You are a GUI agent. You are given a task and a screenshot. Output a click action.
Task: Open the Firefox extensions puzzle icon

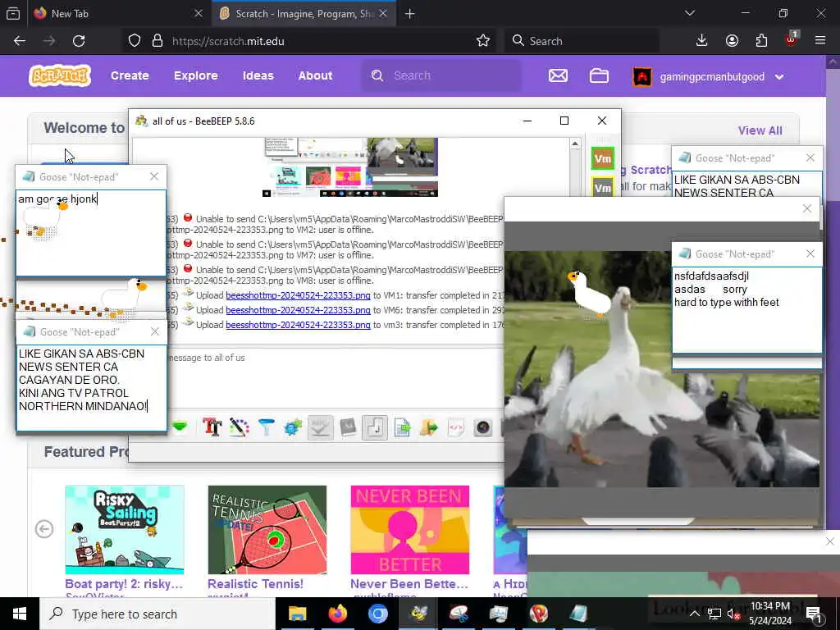tap(761, 41)
